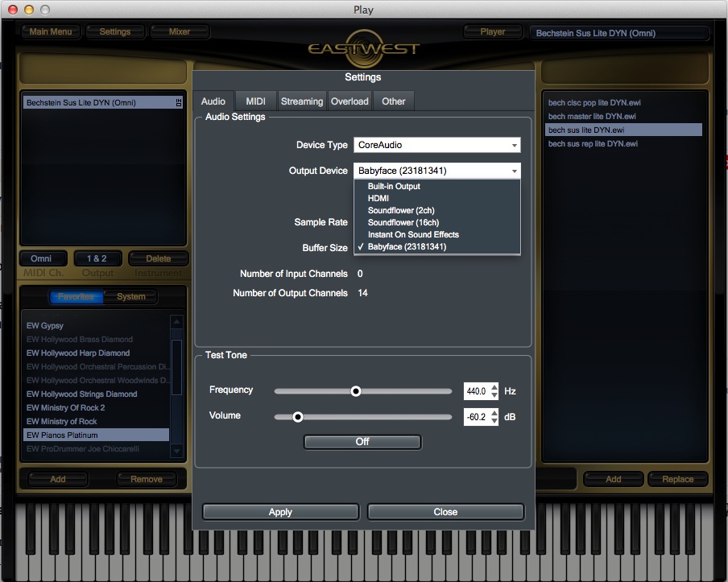Switch to the MIDI tab

(x=255, y=101)
